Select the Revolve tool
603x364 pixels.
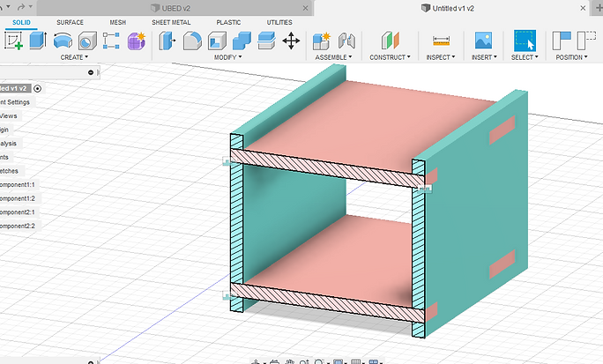coord(63,41)
